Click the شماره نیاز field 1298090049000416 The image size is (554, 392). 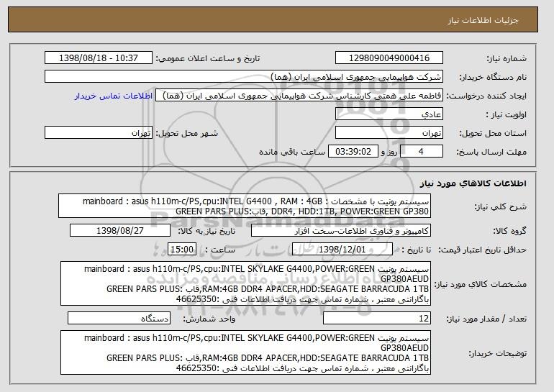tap(389, 58)
